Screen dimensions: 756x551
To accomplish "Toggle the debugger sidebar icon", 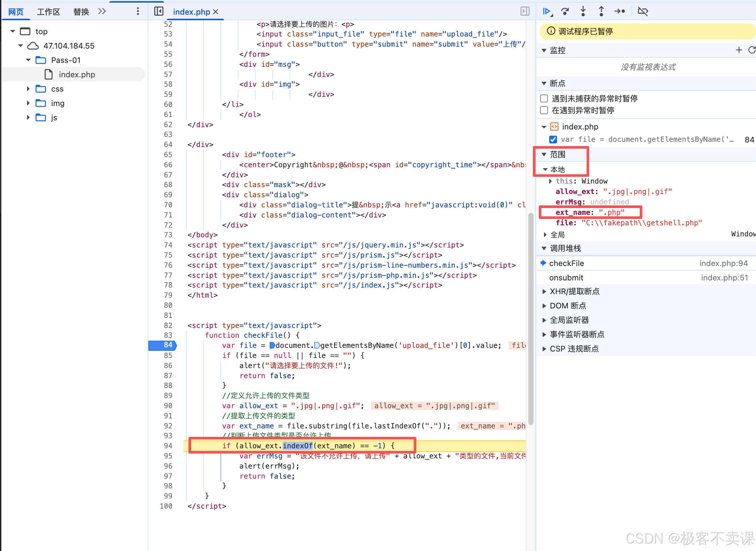I will click(x=525, y=12).
